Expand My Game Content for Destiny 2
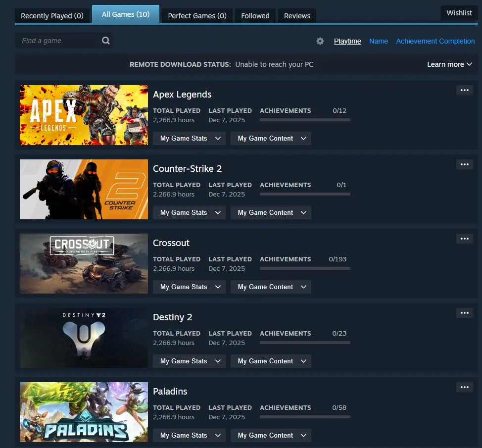The width and height of the screenshot is (482, 448). (271, 361)
